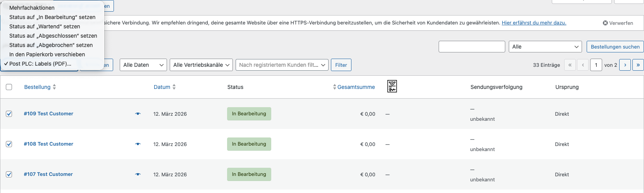This screenshot has height=193, width=644.
Task: Click order #108 total € 0,00
Action: pyautogui.click(x=368, y=144)
